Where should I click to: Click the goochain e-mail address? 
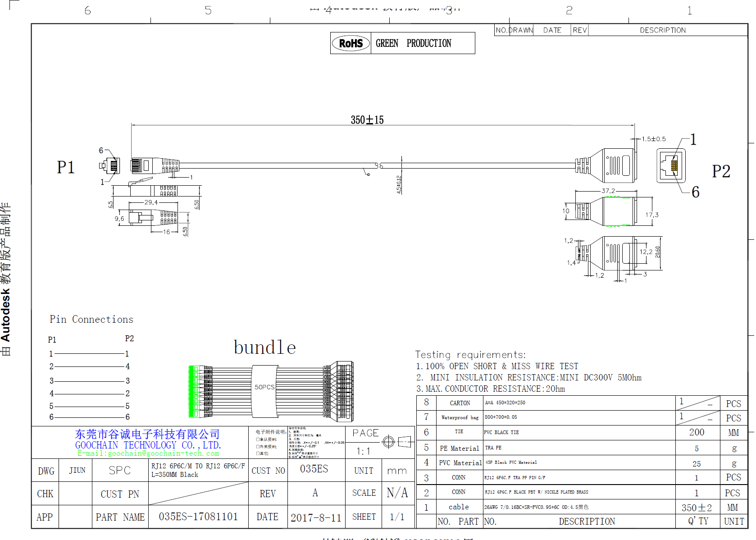148,453
